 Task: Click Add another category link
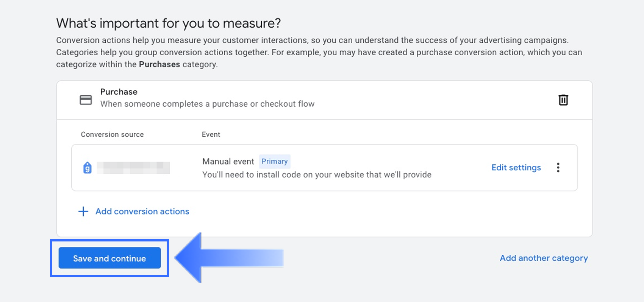pyautogui.click(x=544, y=258)
